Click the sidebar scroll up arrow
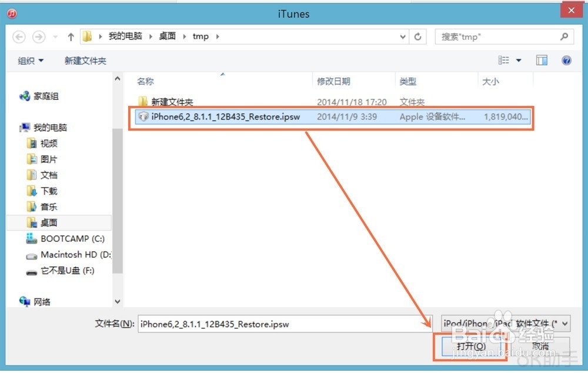 (118, 78)
